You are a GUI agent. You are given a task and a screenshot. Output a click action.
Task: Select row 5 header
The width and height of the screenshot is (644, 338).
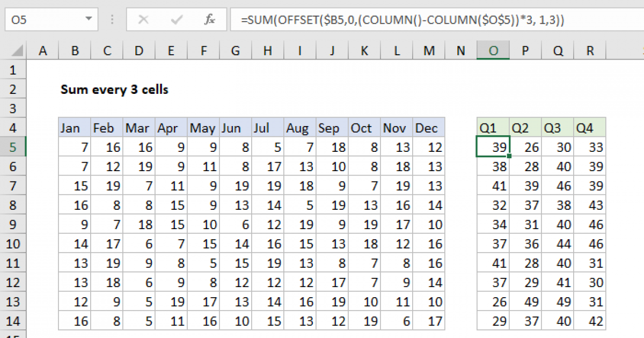[x=13, y=147]
